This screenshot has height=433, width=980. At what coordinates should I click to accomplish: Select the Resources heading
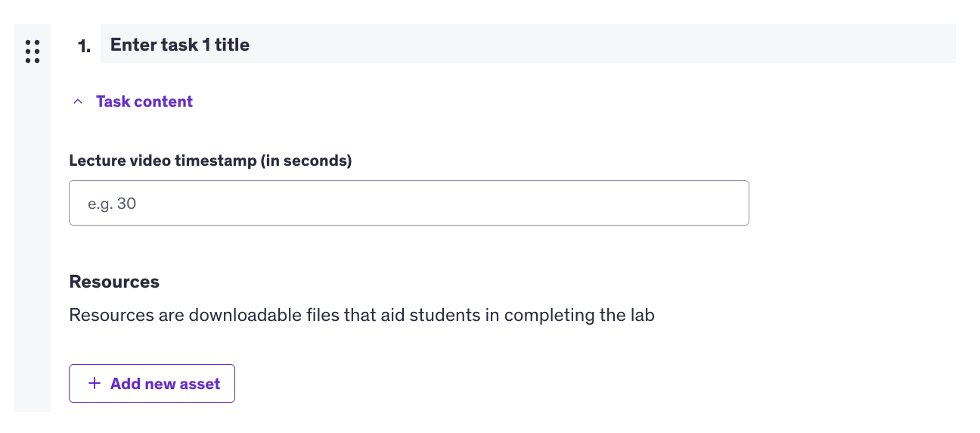click(x=114, y=282)
